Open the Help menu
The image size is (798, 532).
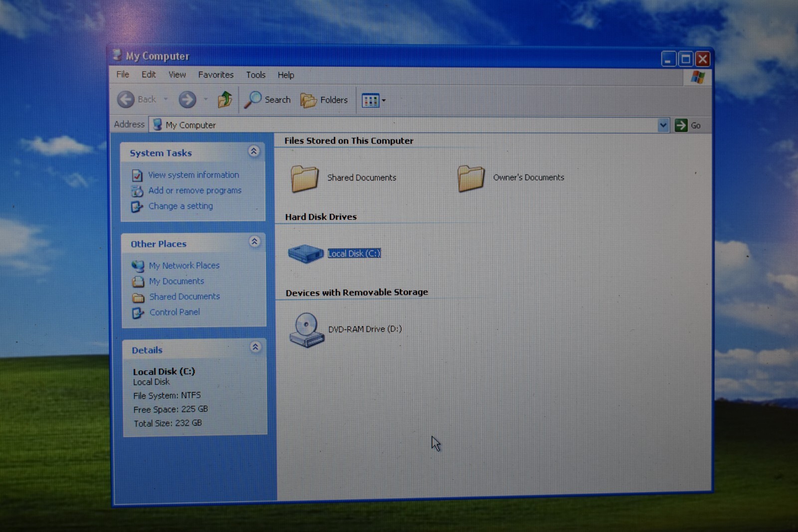pyautogui.click(x=286, y=75)
